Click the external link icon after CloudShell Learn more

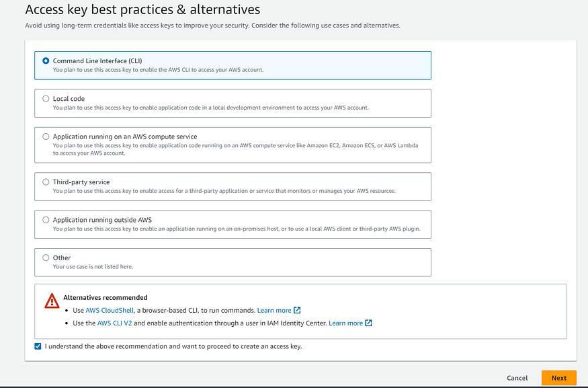297,310
